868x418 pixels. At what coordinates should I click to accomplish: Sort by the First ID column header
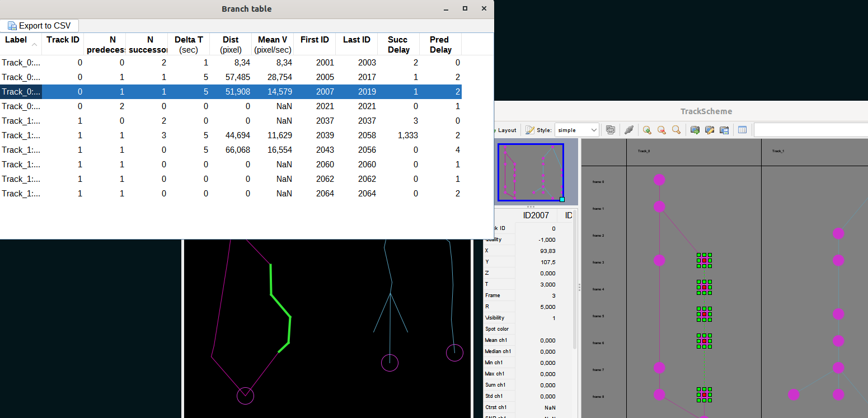tap(315, 44)
